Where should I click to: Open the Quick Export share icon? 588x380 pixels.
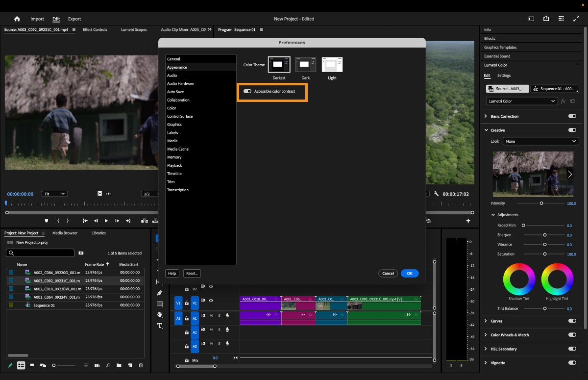tap(546, 19)
